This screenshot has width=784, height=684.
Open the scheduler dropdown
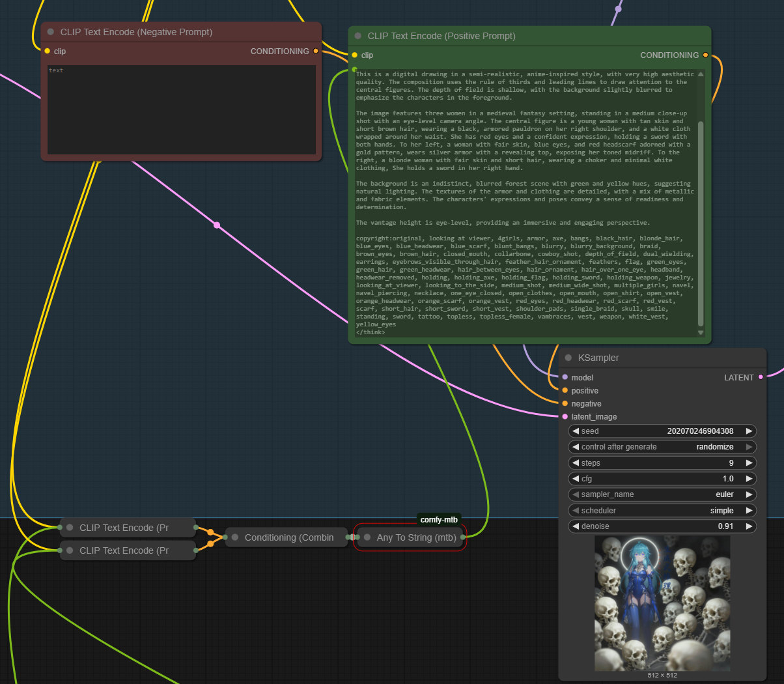(x=662, y=511)
